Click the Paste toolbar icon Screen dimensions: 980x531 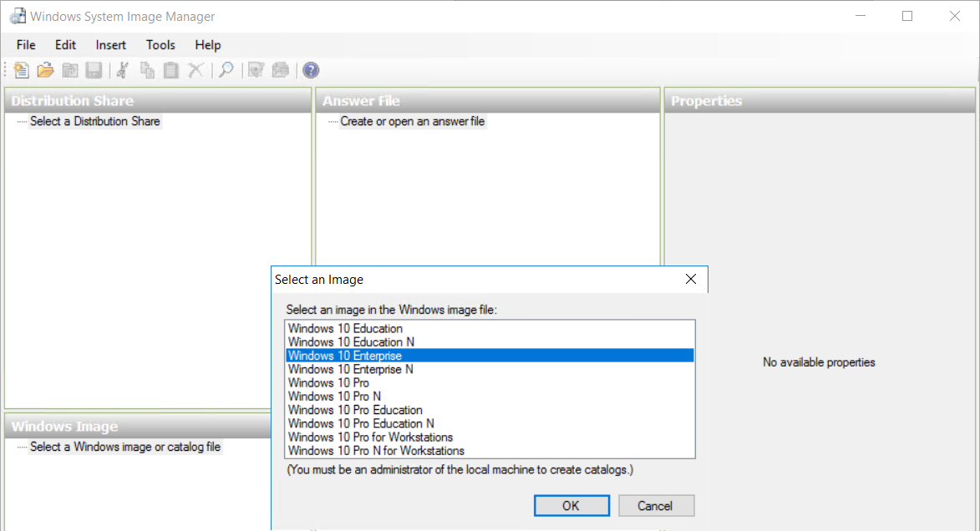coord(170,70)
